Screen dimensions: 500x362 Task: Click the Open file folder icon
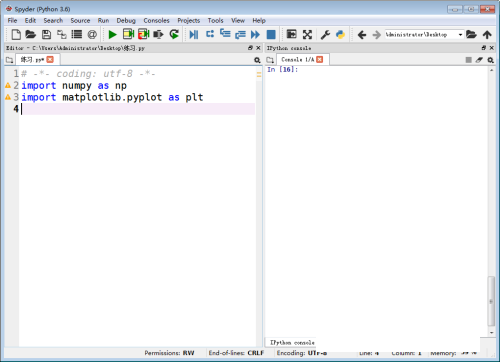[31, 34]
